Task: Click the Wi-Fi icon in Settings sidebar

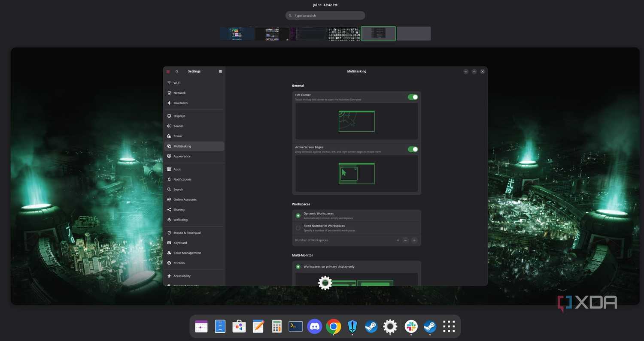Action: click(x=169, y=83)
